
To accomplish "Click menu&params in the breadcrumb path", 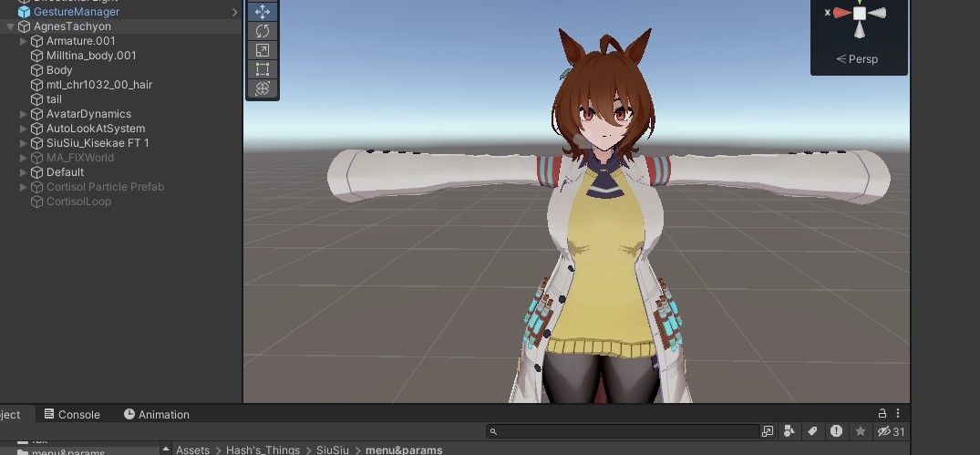I will [404, 450].
